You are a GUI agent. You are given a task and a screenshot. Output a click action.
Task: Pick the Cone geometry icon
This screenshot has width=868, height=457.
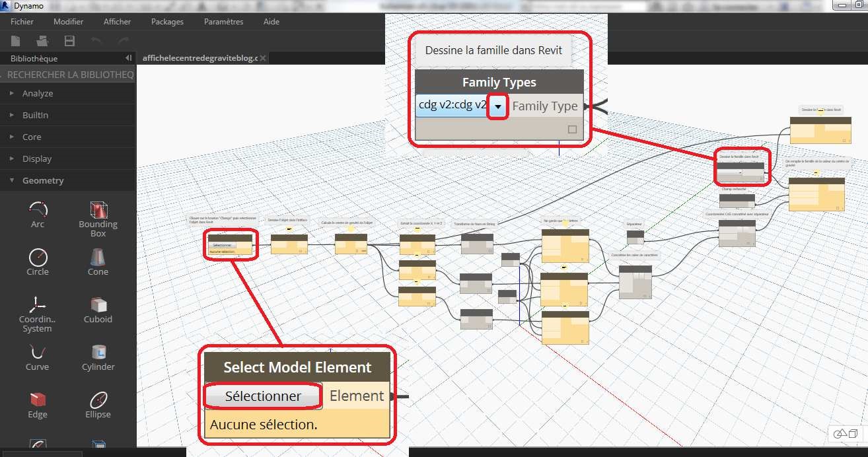(98, 257)
